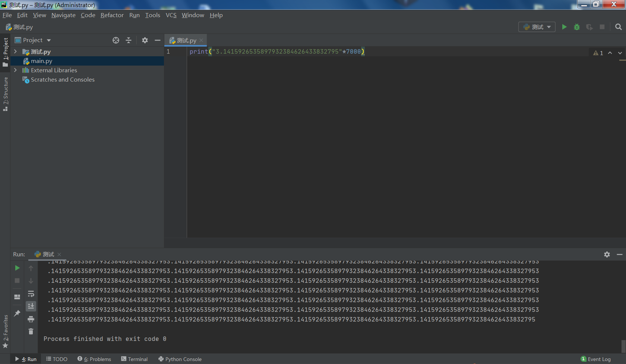626x364 pixels.
Task: Run with coverage using the shield icon
Action: (589, 27)
